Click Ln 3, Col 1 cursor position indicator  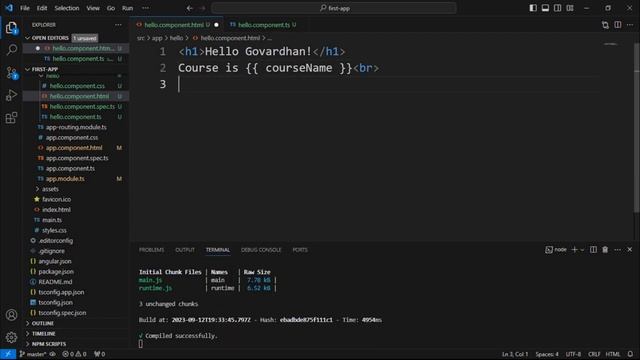(515, 354)
